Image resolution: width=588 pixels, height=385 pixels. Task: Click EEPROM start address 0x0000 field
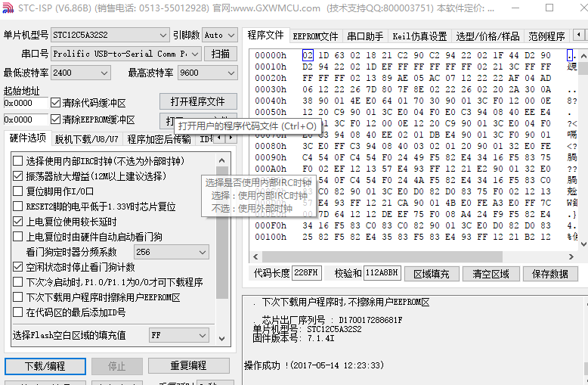coord(26,120)
